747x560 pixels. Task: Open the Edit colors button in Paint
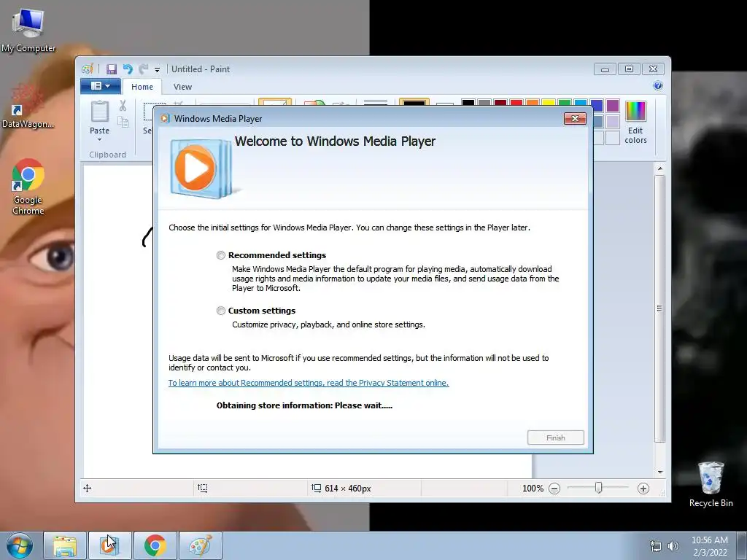coord(635,122)
